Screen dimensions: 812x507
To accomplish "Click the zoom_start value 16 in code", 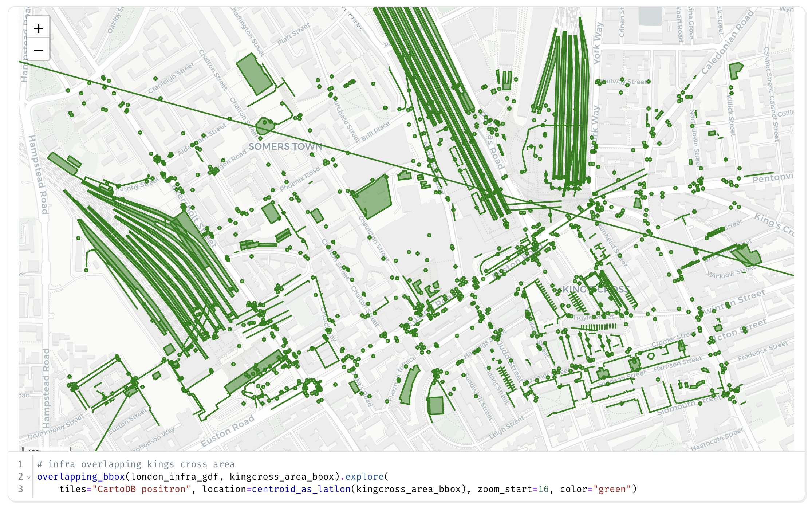I will (543, 489).
